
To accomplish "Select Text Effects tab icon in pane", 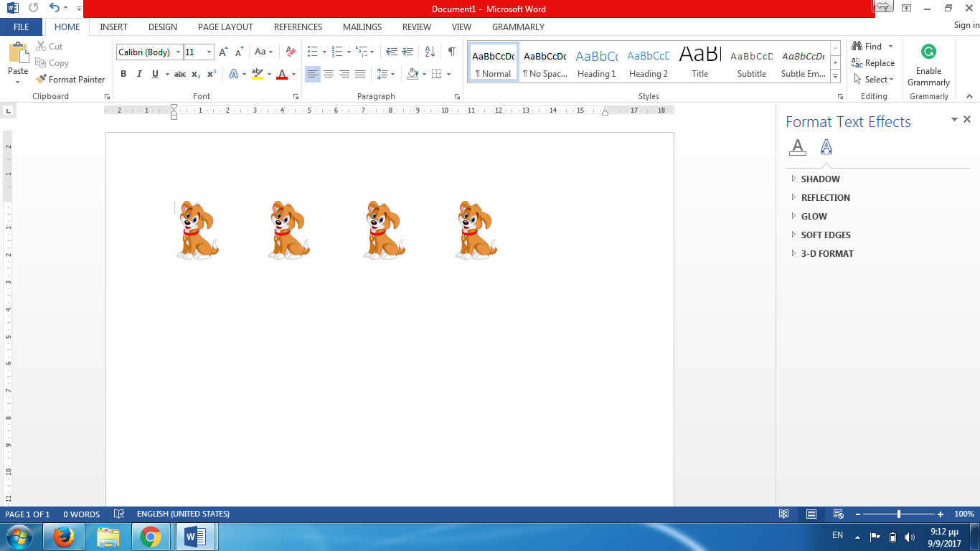I will (x=826, y=147).
